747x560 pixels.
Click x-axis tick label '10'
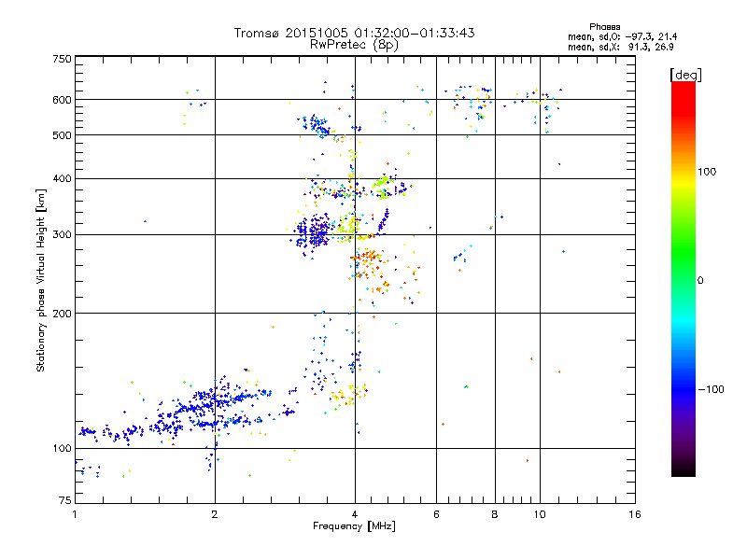(x=540, y=514)
